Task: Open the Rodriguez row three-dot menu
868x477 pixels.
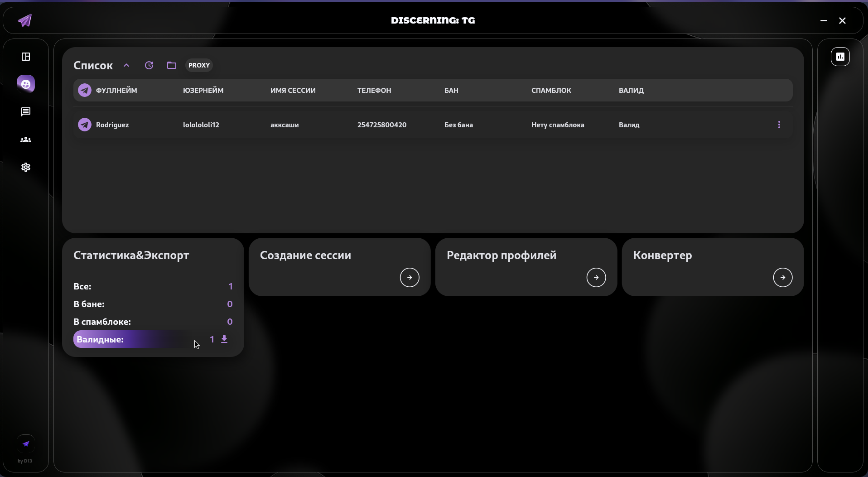Action: (779, 125)
